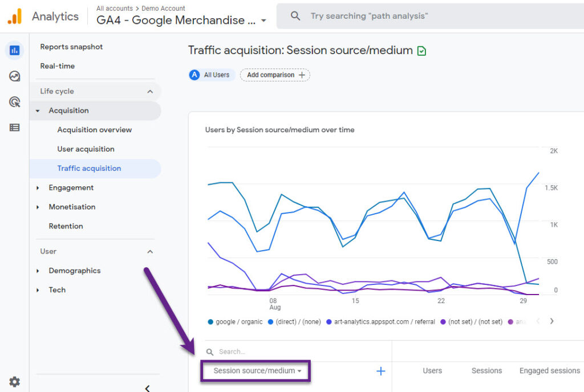
Task: Click the All accounts breadcrumb link
Action: coord(114,8)
